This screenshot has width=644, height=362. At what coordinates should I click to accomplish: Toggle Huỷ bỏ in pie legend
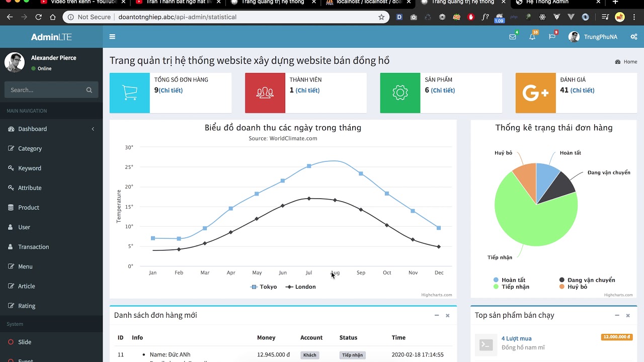574,287
